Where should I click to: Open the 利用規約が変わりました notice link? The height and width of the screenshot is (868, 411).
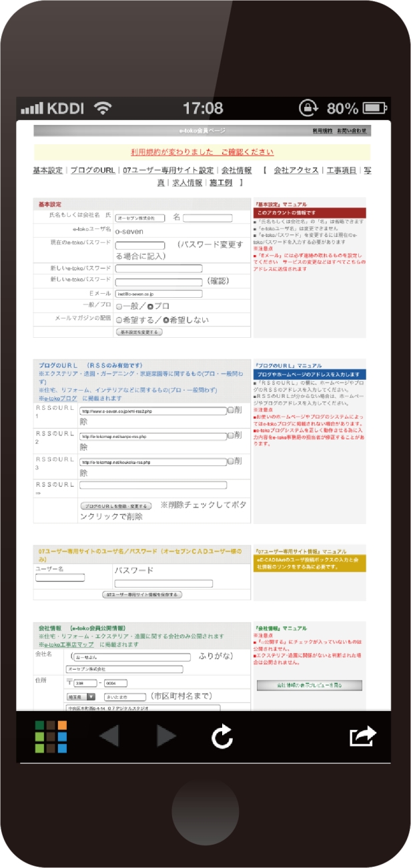click(201, 152)
